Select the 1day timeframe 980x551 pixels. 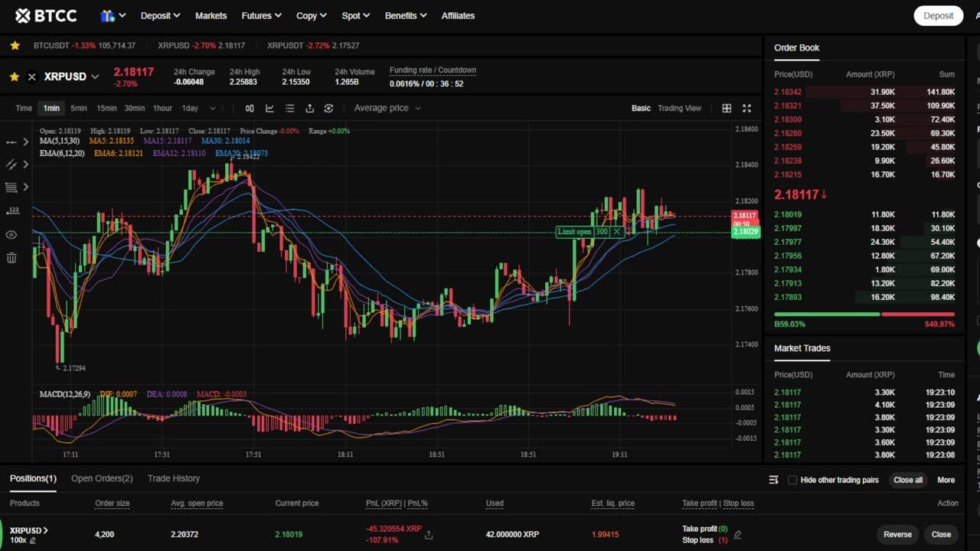click(190, 108)
